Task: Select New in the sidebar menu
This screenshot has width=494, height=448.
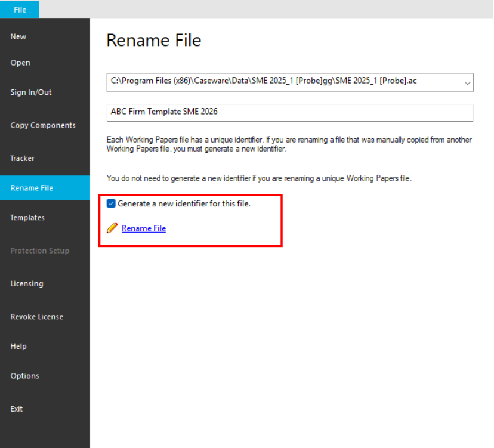Action: click(x=18, y=36)
